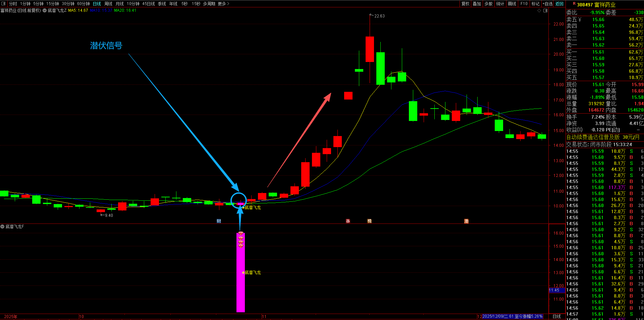Screen dimensions: 644x320
Task: Click the 返回 back button
Action: click(559, 4)
